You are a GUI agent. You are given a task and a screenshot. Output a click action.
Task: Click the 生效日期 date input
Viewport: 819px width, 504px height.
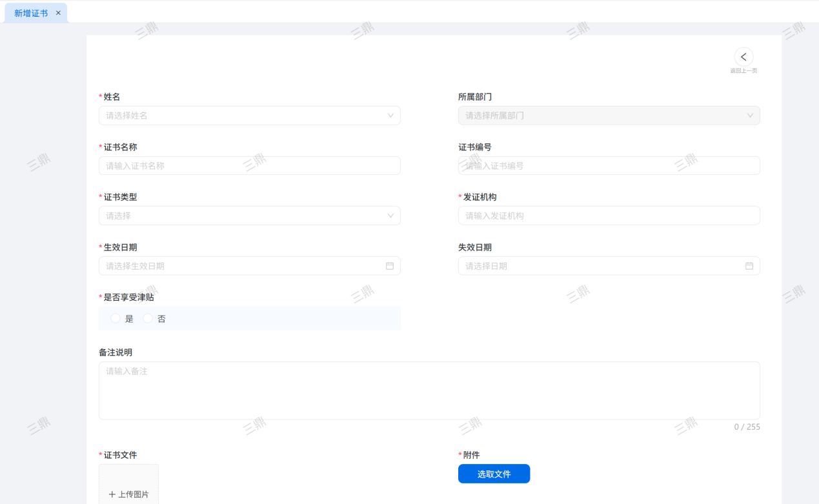coord(239,266)
